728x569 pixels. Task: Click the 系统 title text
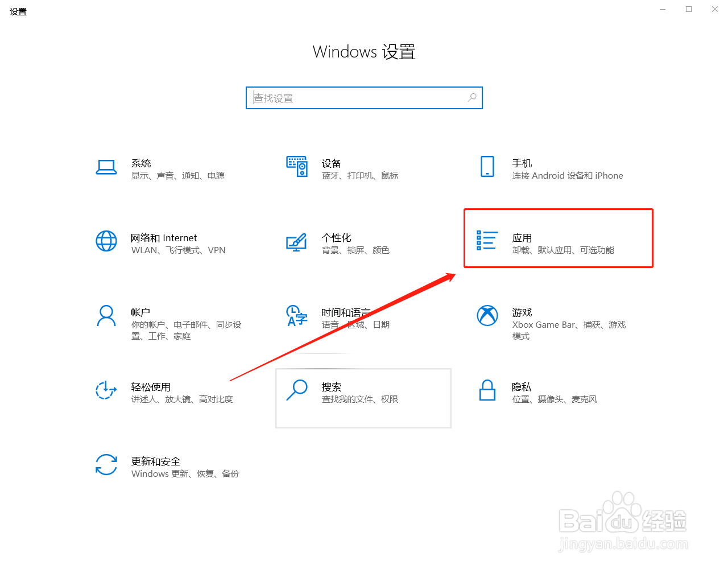(x=141, y=163)
